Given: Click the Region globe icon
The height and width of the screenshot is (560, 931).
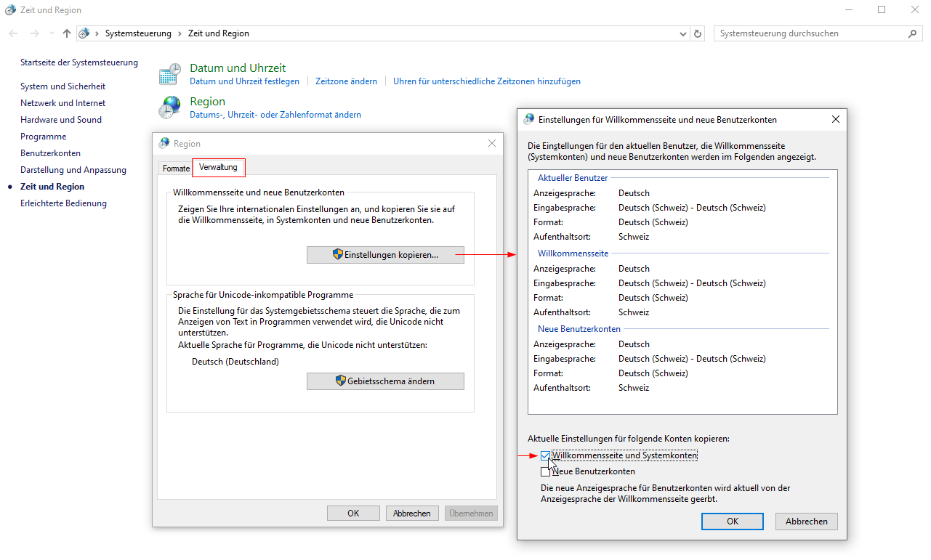Looking at the screenshot, I should pos(170,107).
